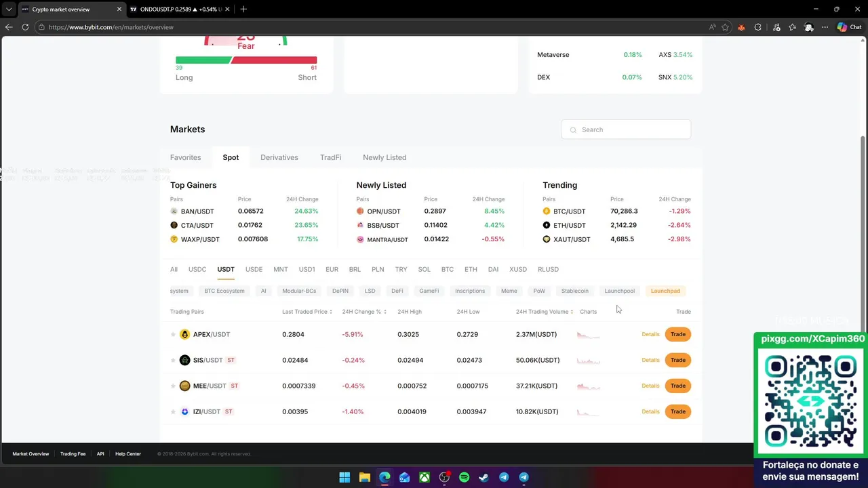
Task: Click the Long/Short ratio bar
Action: point(246,60)
